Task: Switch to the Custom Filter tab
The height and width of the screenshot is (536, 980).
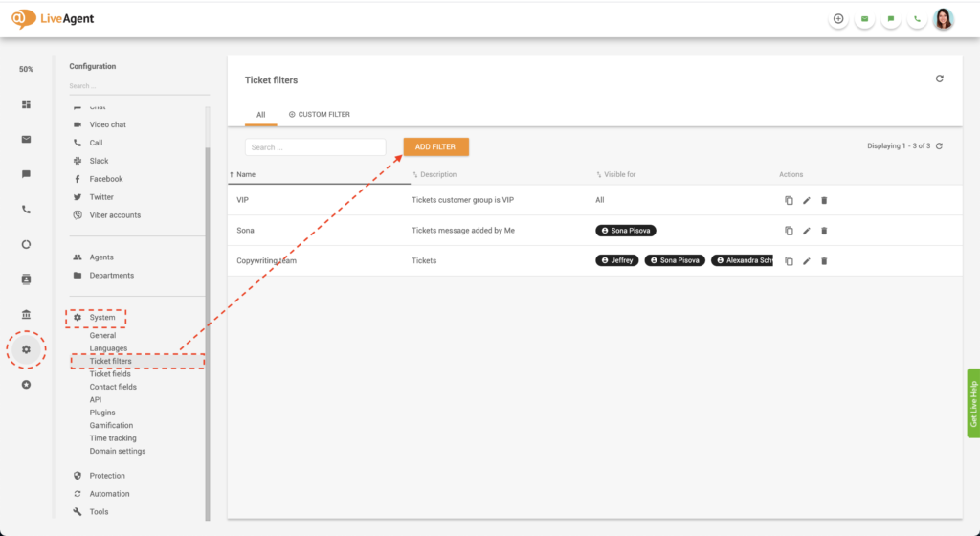Action: [320, 115]
